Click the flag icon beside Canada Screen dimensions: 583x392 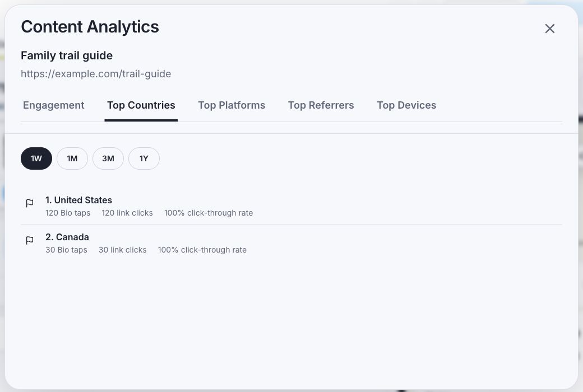click(x=30, y=240)
